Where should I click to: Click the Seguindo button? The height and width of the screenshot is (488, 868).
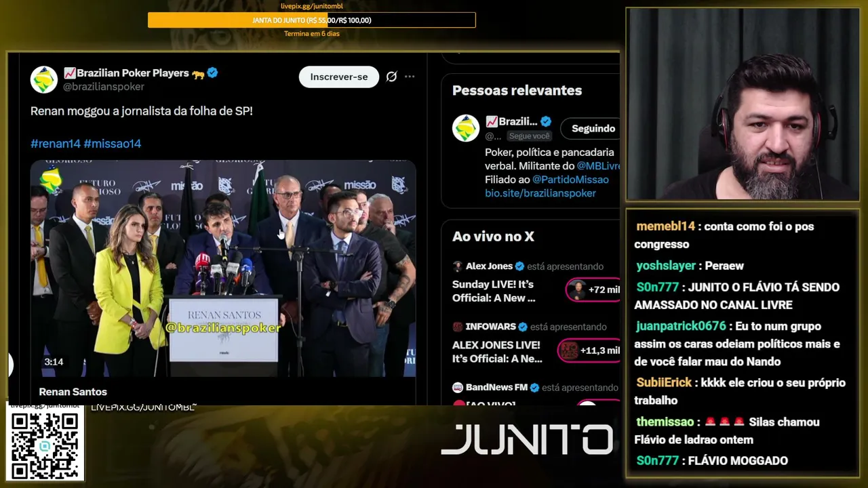point(591,128)
